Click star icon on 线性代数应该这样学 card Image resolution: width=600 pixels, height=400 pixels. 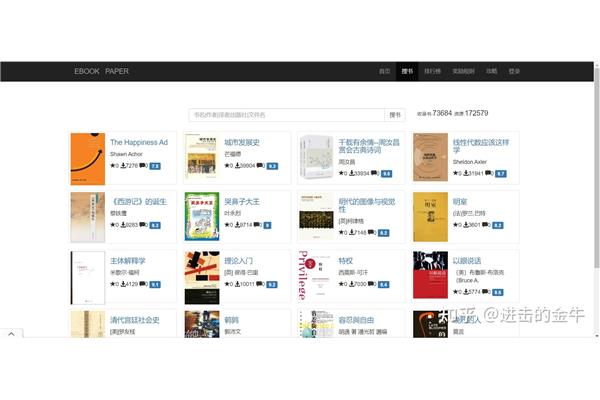[455, 173]
